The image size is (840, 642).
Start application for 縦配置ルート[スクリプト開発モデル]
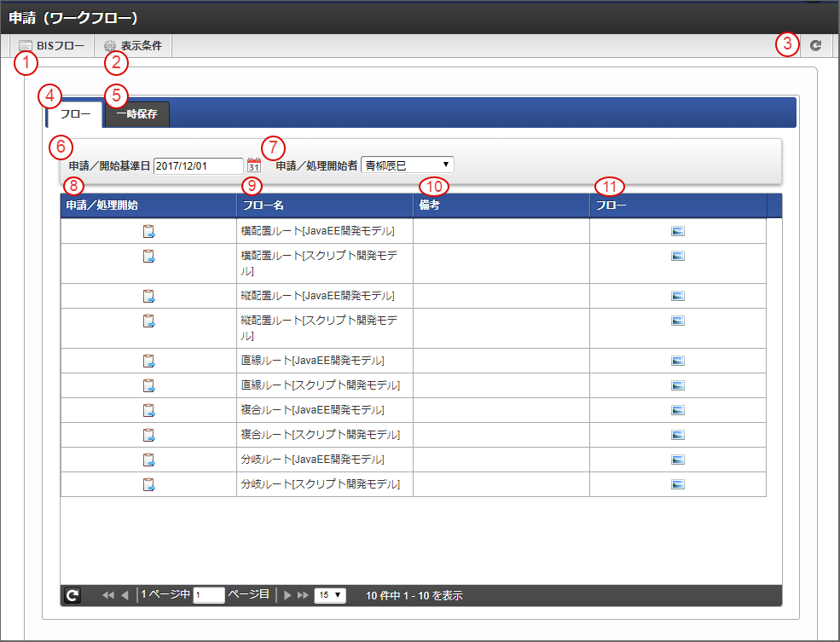pyautogui.click(x=148, y=321)
